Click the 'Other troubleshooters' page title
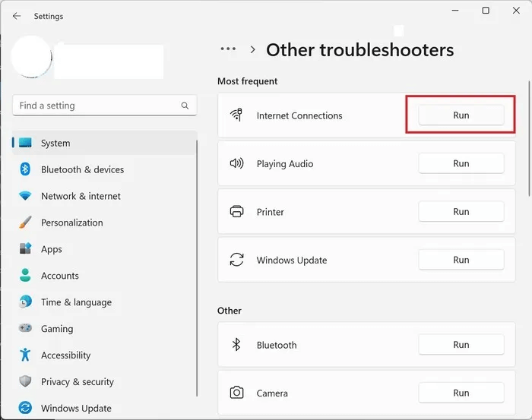The image size is (532, 420). 359,50
